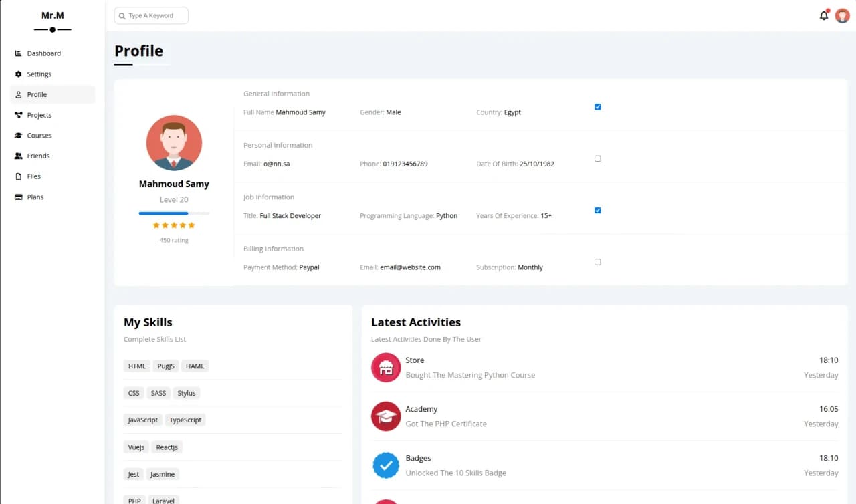
Task: Click the Reactjs skill tag
Action: click(167, 447)
